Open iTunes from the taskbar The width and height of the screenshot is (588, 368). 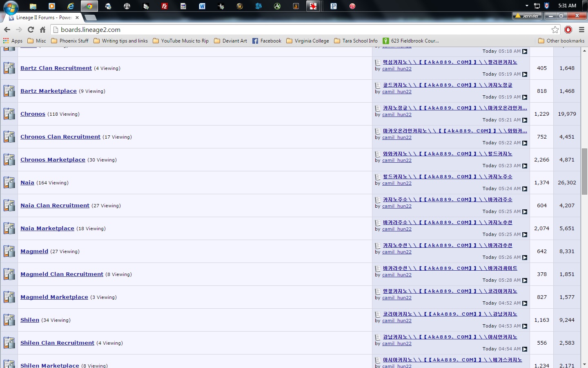[x=352, y=6]
